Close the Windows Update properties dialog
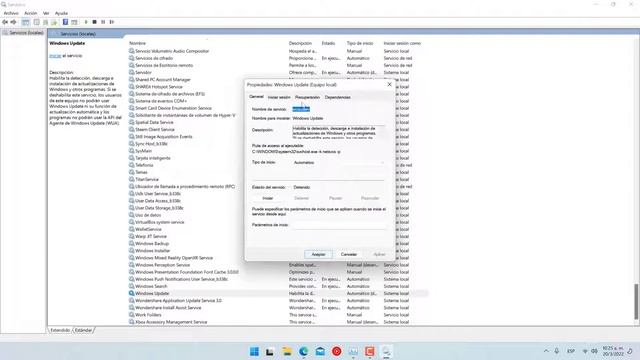The height and width of the screenshot is (360, 640). click(389, 84)
